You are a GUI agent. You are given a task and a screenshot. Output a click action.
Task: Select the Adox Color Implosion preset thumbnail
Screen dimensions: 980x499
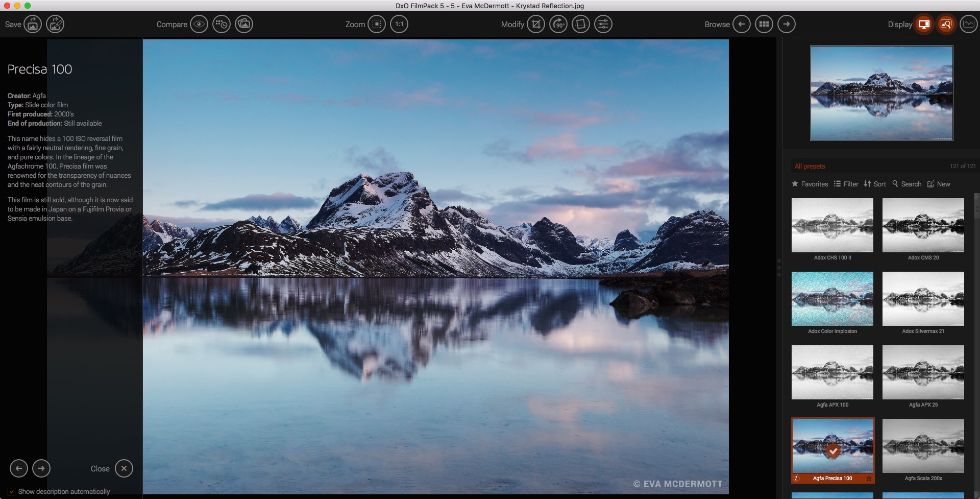tap(832, 299)
